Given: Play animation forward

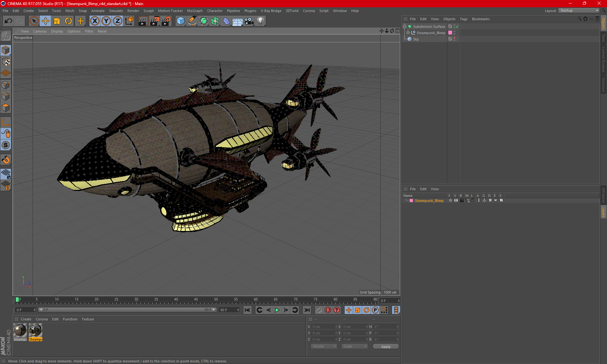Looking at the screenshot, I should [x=277, y=310].
